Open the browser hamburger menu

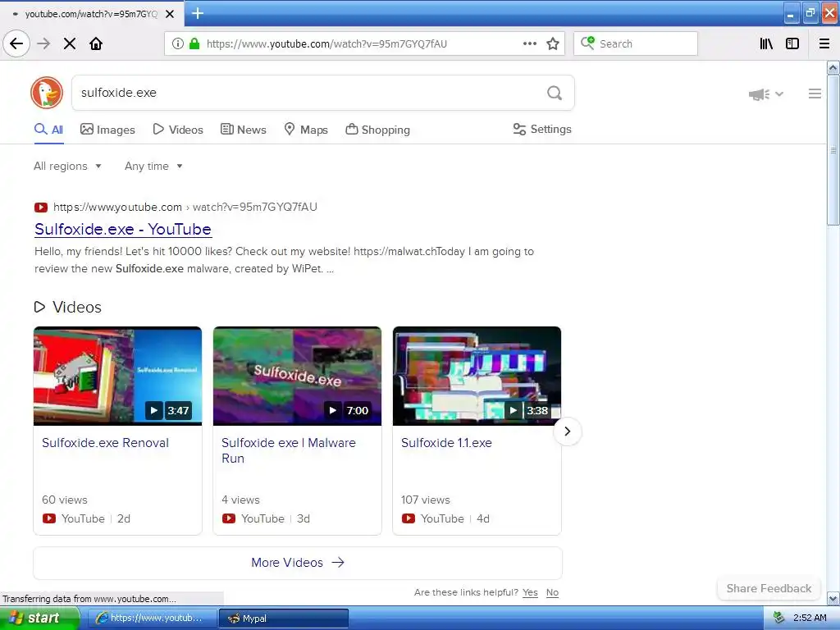(x=824, y=43)
